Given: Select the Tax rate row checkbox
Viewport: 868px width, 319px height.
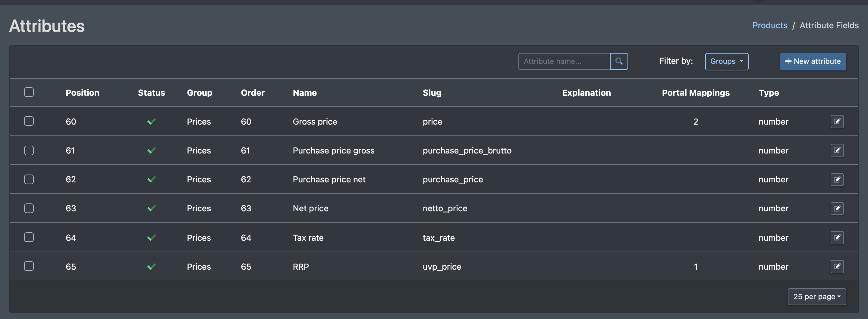Looking at the screenshot, I should point(29,237).
